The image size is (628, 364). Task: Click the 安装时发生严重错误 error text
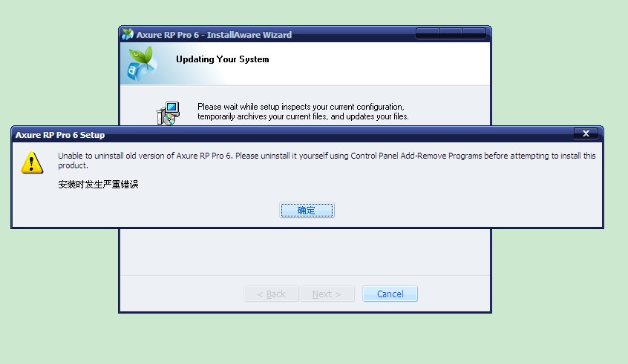tap(98, 185)
